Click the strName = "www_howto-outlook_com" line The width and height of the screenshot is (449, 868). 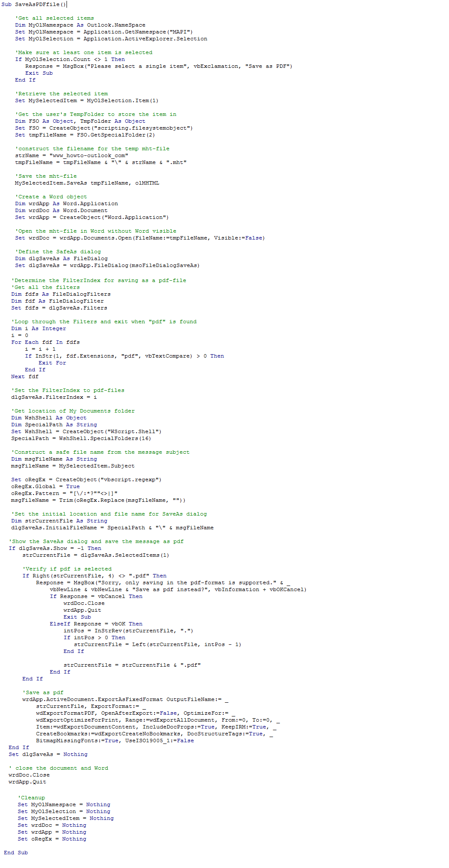(72, 155)
